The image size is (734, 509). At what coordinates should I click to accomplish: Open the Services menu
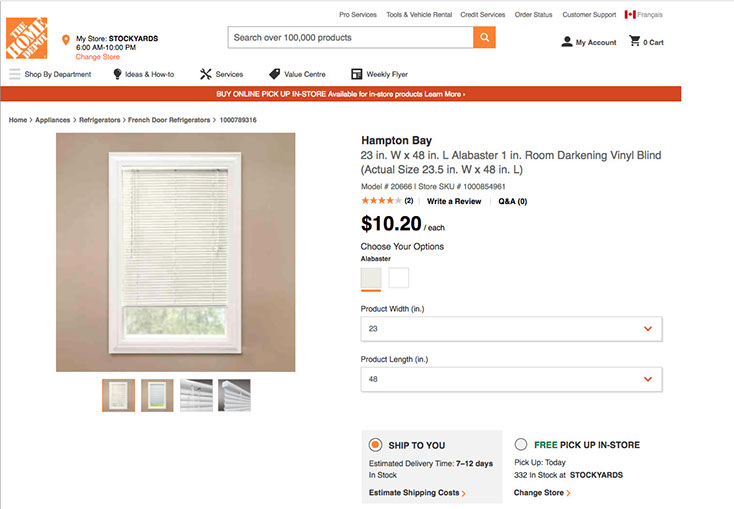coord(221,74)
